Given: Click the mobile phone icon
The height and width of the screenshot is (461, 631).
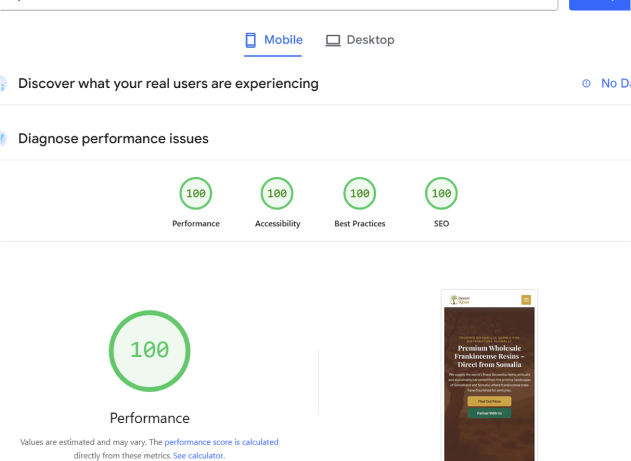Looking at the screenshot, I should [251, 40].
